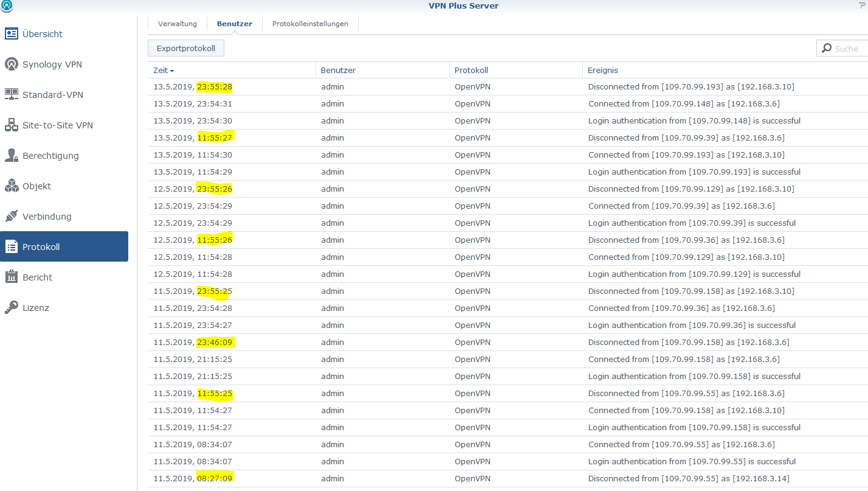The width and height of the screenshot is (868, 491).
Task: Open Bericht via its chart icon
Action: click(x=12, y=277)
